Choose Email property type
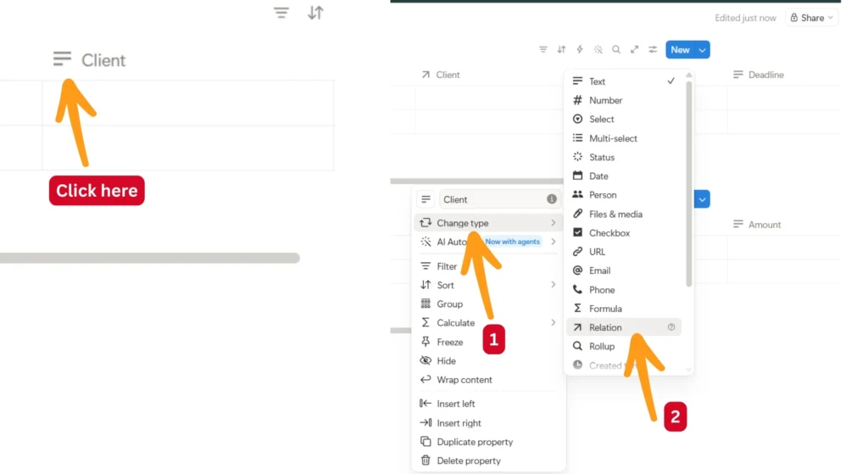Viewport: 868px width, 474px height. coord(624,270)
